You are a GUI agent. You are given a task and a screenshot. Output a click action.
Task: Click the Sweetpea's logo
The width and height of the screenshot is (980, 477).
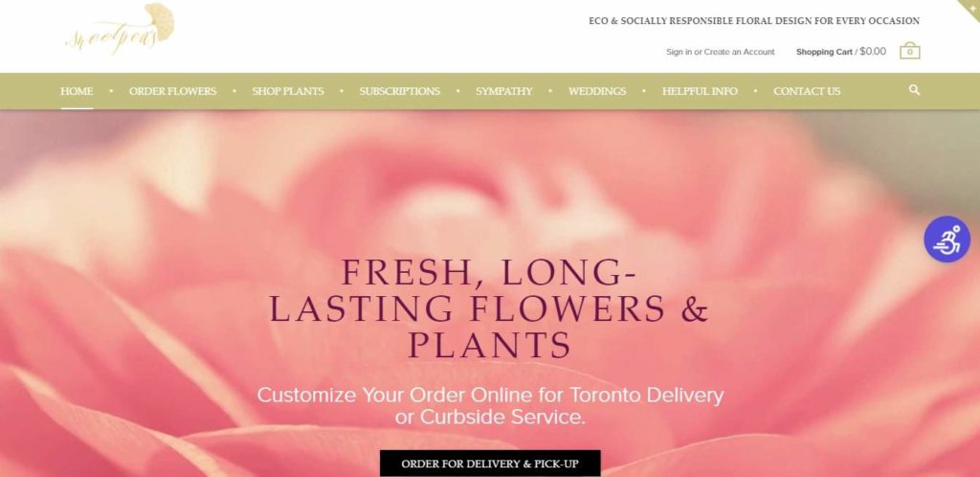(120, 30)
